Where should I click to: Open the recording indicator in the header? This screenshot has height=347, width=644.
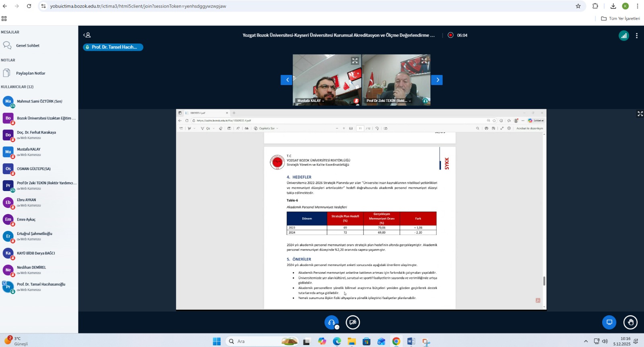pyautogui.click(x=451, y=35)
